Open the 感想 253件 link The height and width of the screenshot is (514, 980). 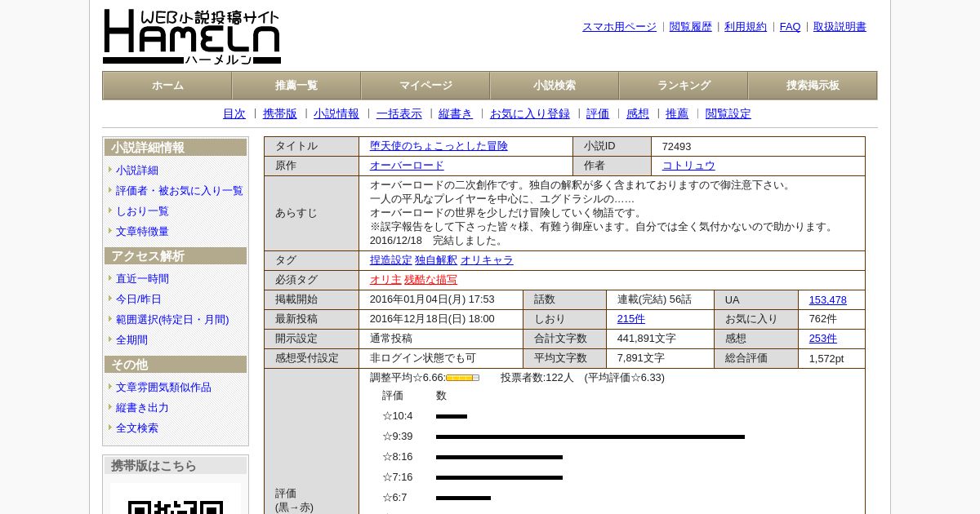point(823,339)
